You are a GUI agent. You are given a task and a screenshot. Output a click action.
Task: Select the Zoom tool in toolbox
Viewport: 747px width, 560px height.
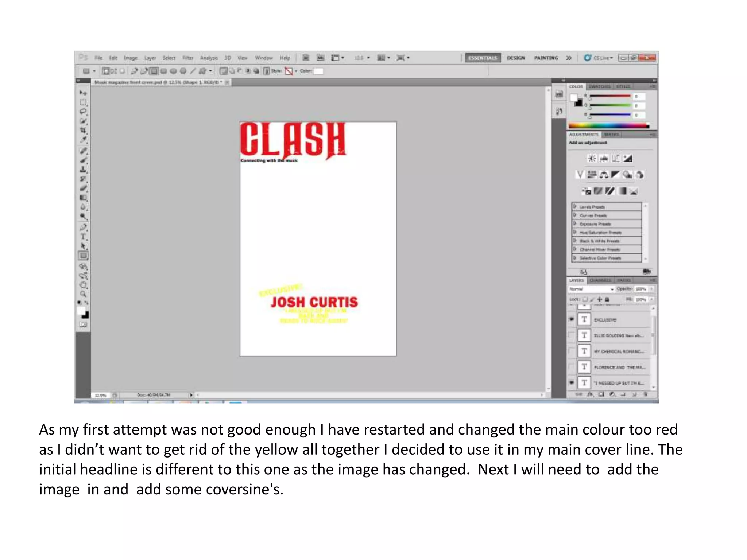83,294
